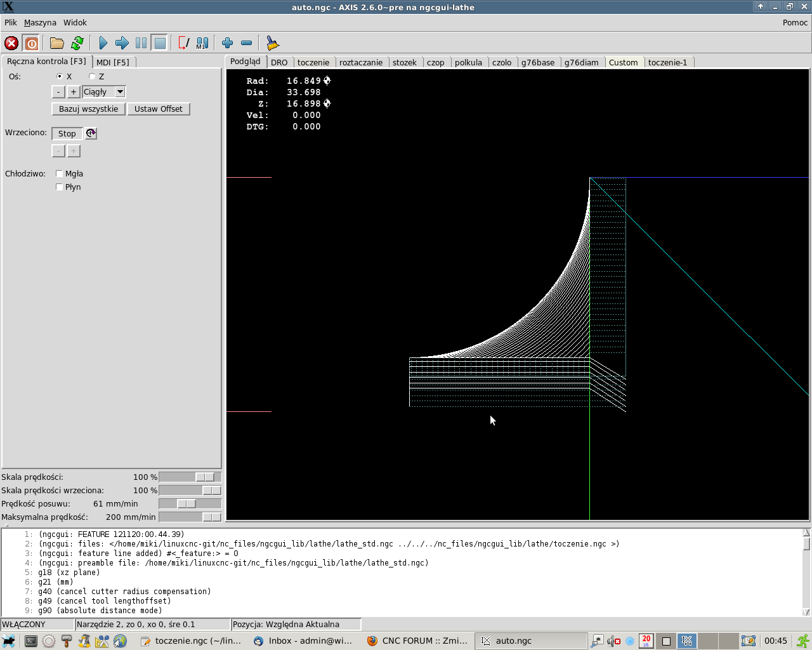Open the globe browser icon in taskbar

click(x=121, y=641)
